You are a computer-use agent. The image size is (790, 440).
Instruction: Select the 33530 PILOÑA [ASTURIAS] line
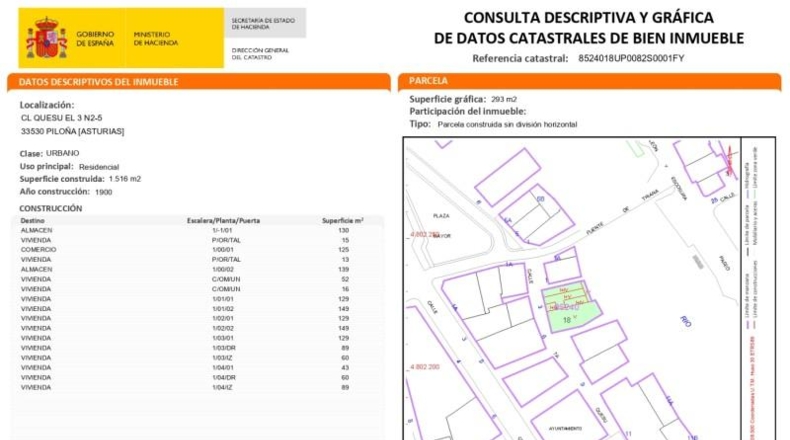73,132
